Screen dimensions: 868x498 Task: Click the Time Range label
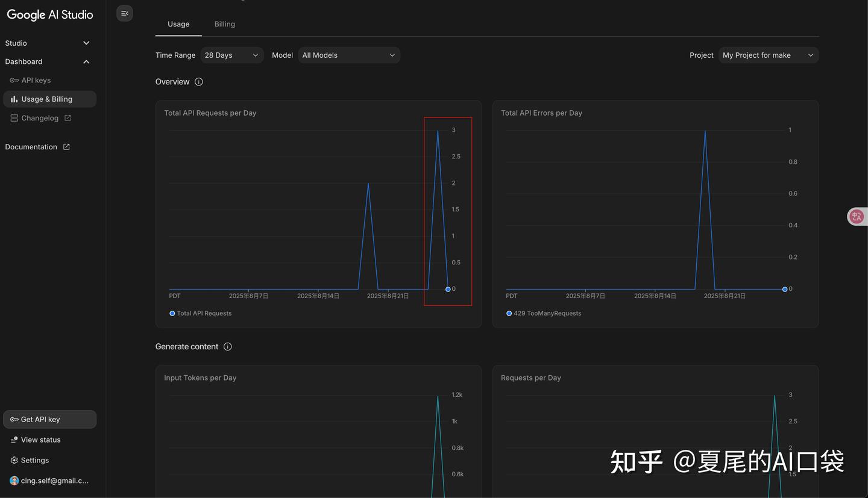pyautogui.click(x=175, y=55)
